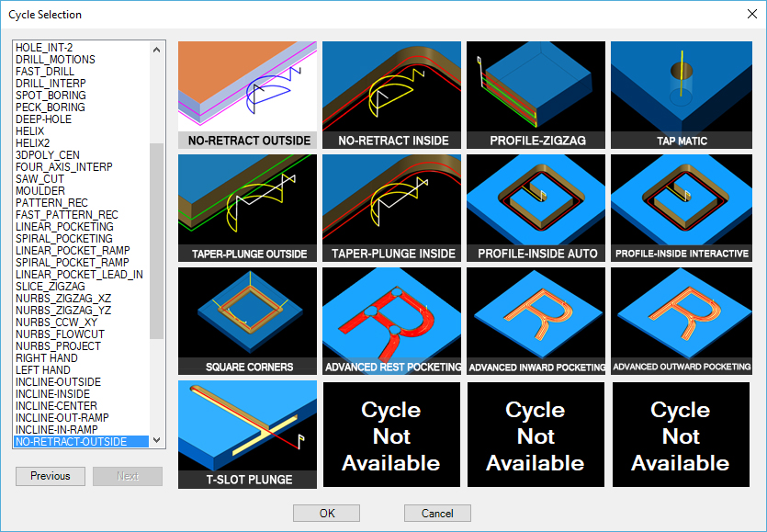The width and height of the screenshot is (767, 532).
Task: Dismiss the dialog with Cancel
Action: click(x=437, y=513)
